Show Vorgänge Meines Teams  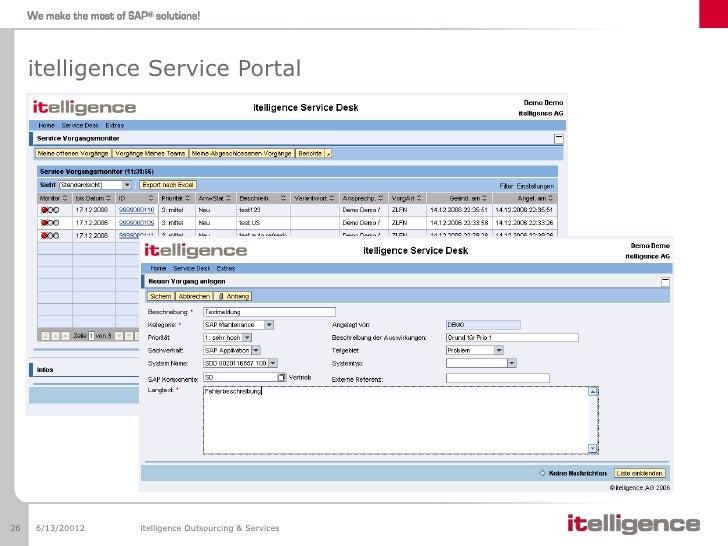(x=150, y=153)
